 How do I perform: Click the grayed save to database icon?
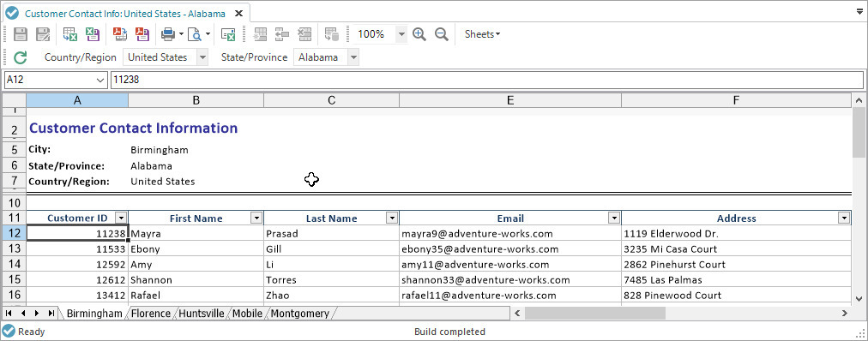(332, 34)
